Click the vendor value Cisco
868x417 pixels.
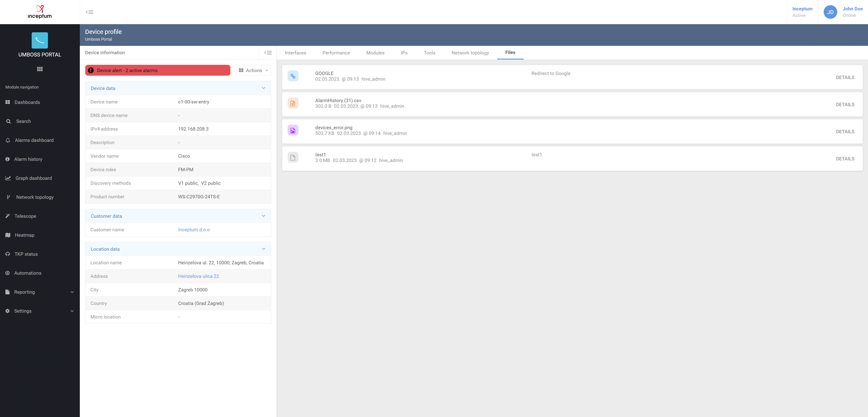click(184, 156)
